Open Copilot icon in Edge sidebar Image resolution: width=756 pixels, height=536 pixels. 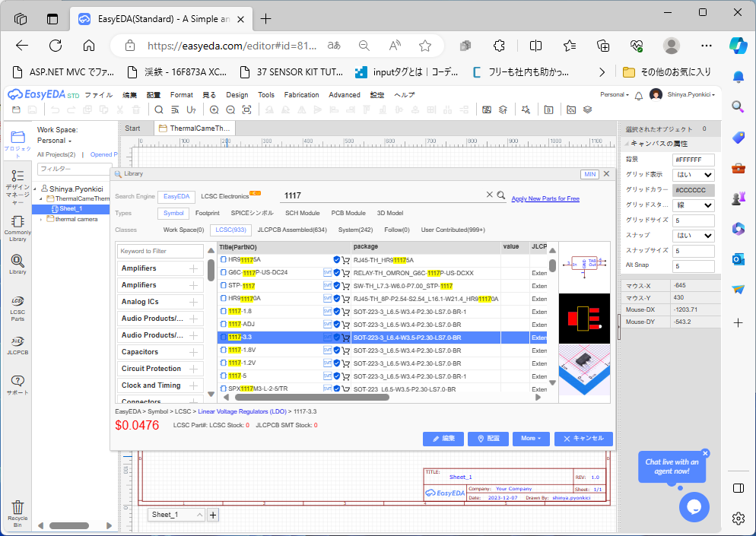(739, 46)
